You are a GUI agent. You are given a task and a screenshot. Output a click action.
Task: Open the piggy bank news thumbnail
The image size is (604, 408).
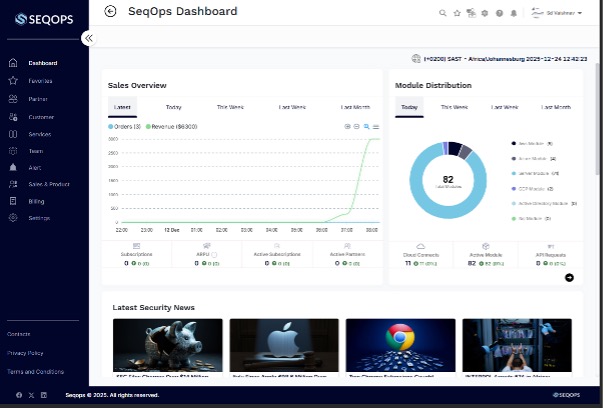pyautogui.click(x=168, y=345)
